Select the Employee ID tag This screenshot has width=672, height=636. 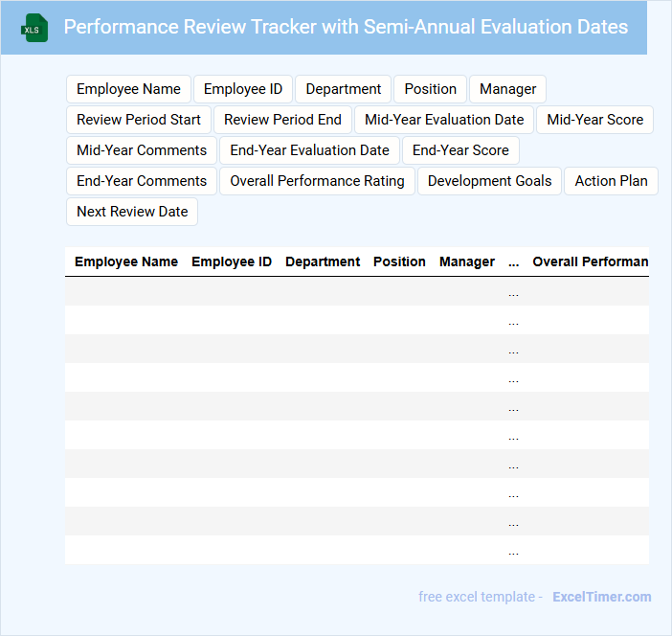point(243,89)
